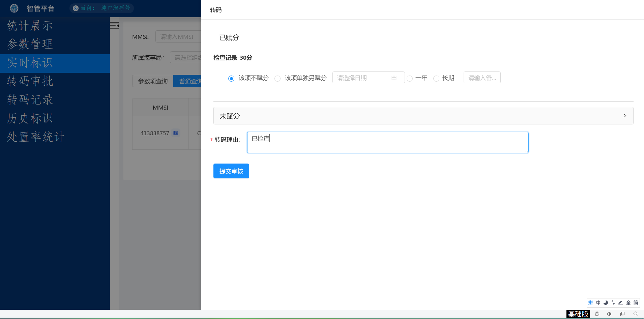Select the 该项不赋分 radio option

click(231, 79)
